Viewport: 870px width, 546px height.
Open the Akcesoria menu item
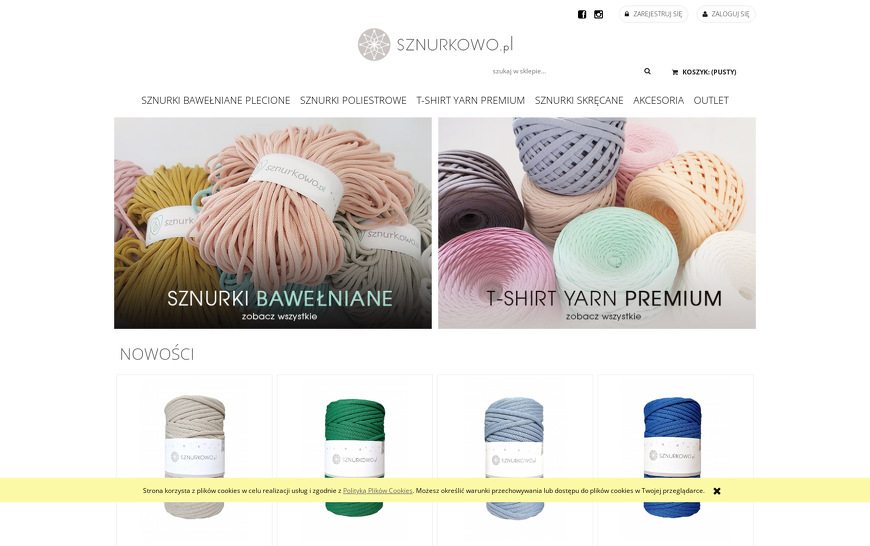[x=658, y=100]
